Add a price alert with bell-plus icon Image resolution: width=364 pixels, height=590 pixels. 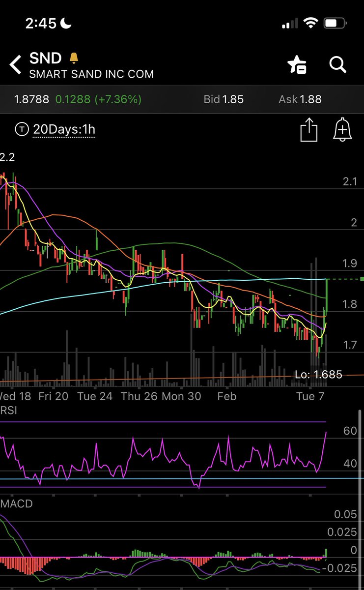click(342, 130)
